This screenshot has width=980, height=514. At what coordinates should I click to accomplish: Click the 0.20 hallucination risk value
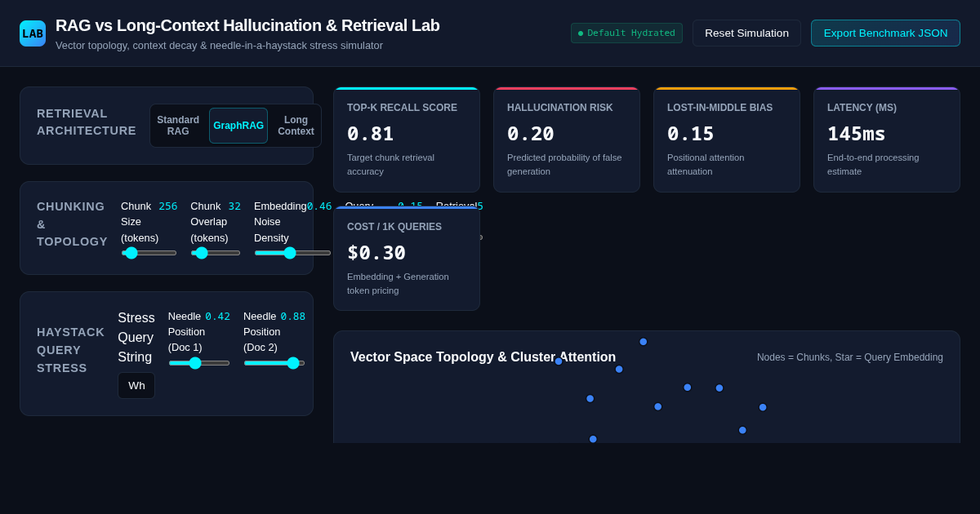(531, 134)
